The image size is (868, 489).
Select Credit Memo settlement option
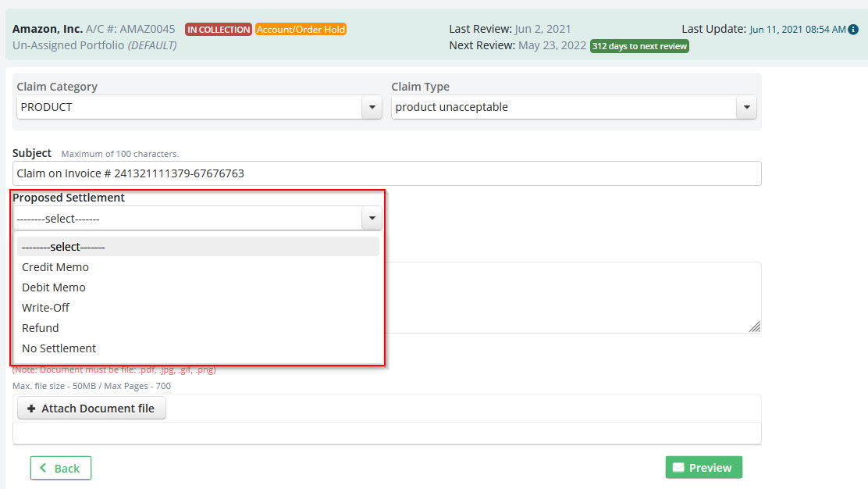198,267
